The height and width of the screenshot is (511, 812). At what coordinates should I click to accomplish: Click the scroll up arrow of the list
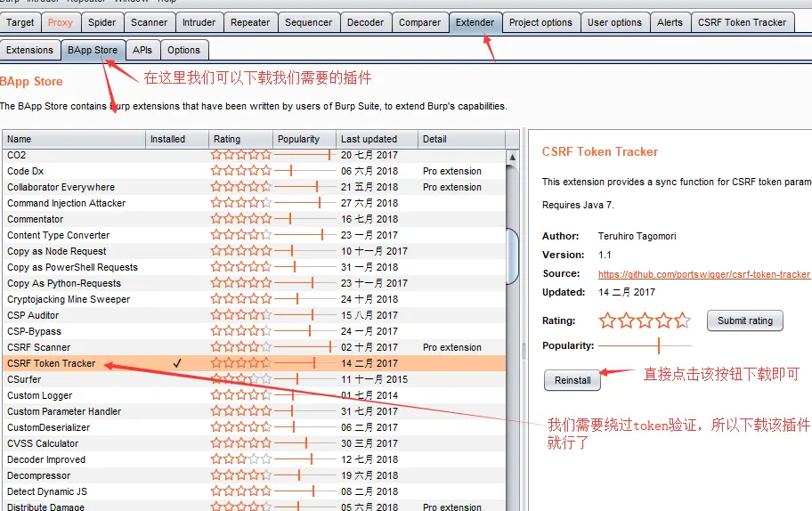pyautogui.click(x=512, y=157)
